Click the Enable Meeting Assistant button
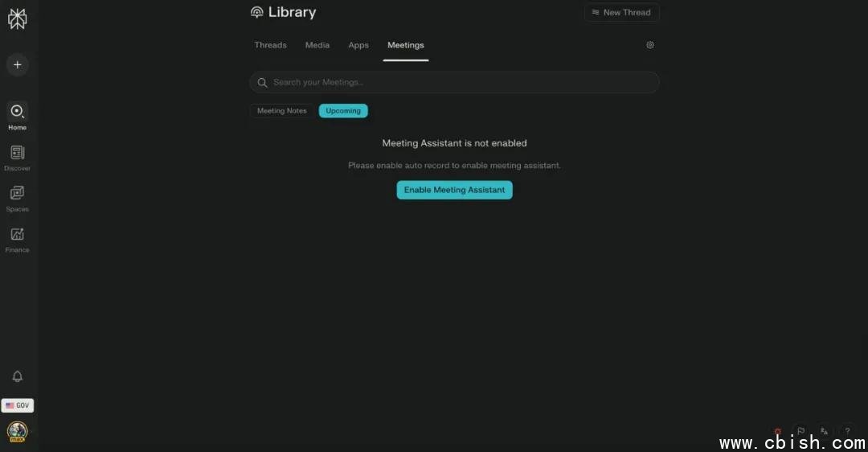The height and width of the screenshot is (452, 868). click(x=454, y=190)
